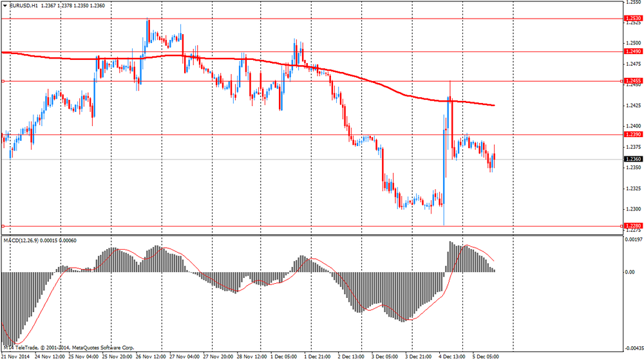Click the 1.2375 value on price axis
The image size is (644, 361).
pyautogui.click(x=633, y=147)
